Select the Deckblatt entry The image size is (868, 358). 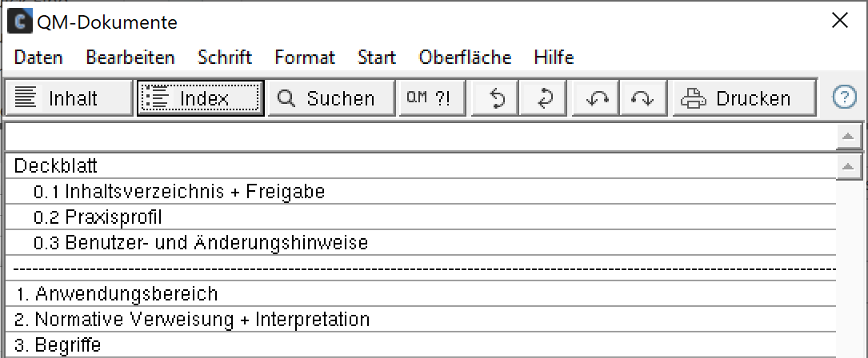[420, 165]
